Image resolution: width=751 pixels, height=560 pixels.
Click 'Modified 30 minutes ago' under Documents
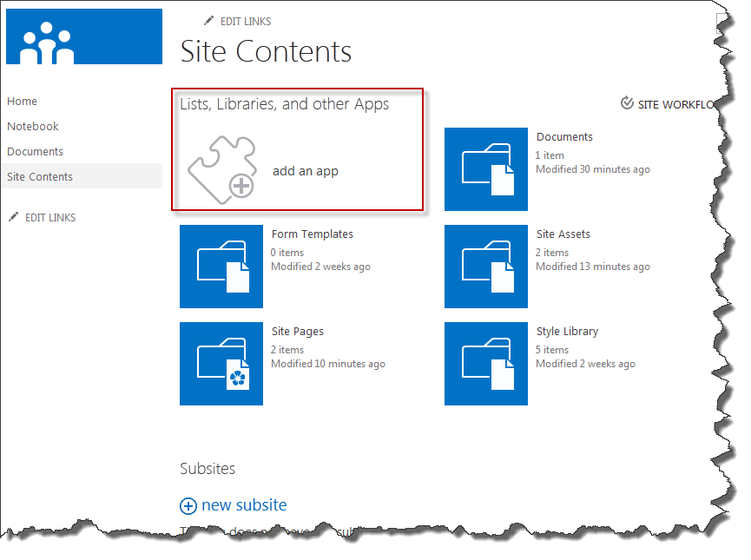tap(593, 169)
